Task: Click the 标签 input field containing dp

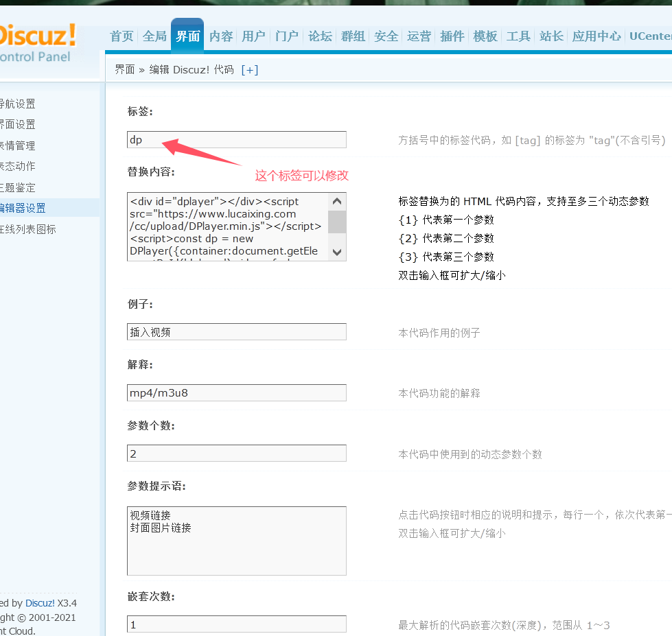Action: point(237,140)
